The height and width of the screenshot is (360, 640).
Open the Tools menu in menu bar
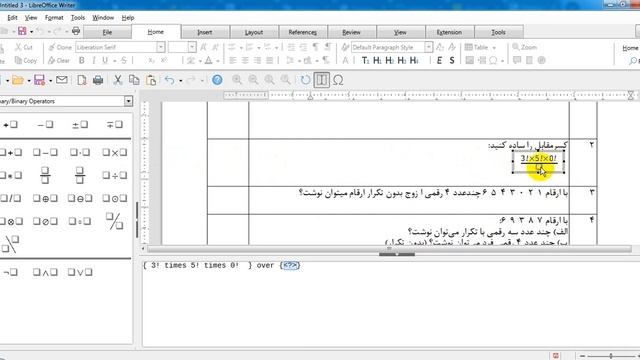[78, 18]
